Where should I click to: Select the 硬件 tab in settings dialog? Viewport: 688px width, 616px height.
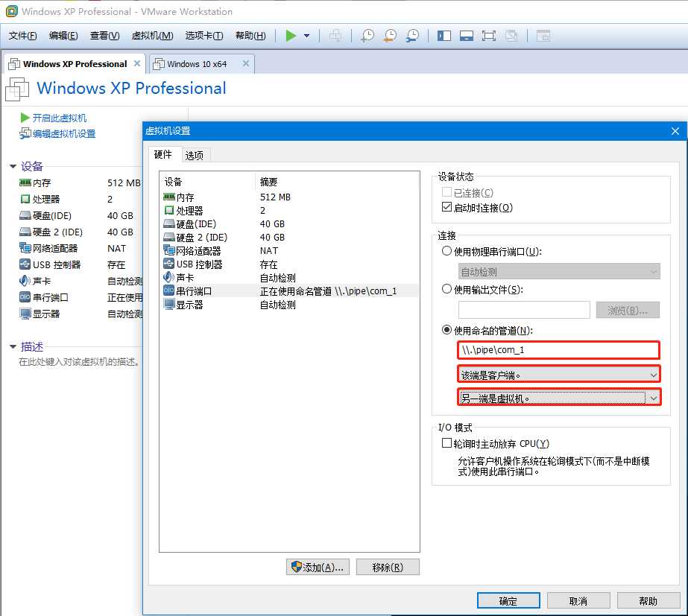coord(162,154)
